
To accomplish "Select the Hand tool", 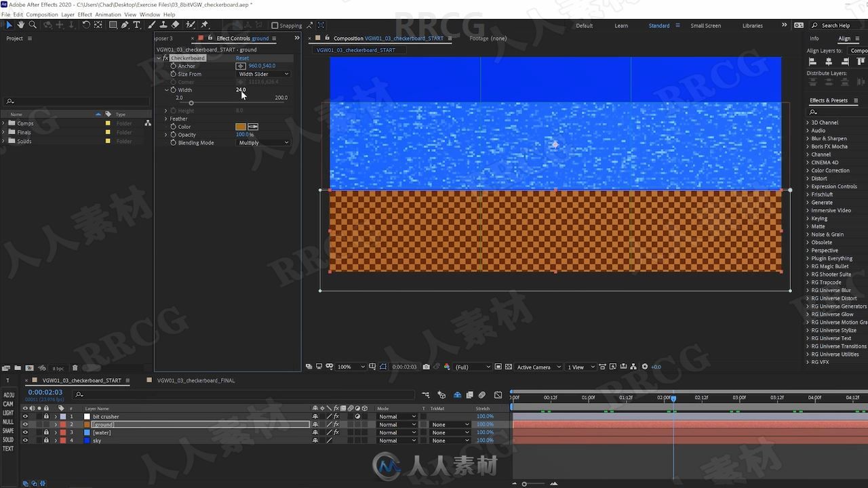I will 20,25.
